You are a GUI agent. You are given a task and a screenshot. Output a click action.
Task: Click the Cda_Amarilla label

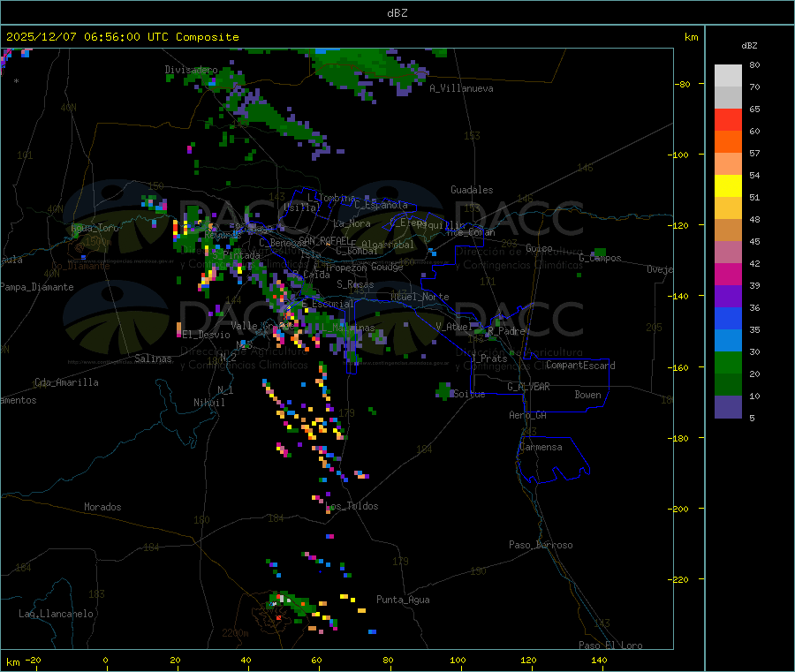66,382
